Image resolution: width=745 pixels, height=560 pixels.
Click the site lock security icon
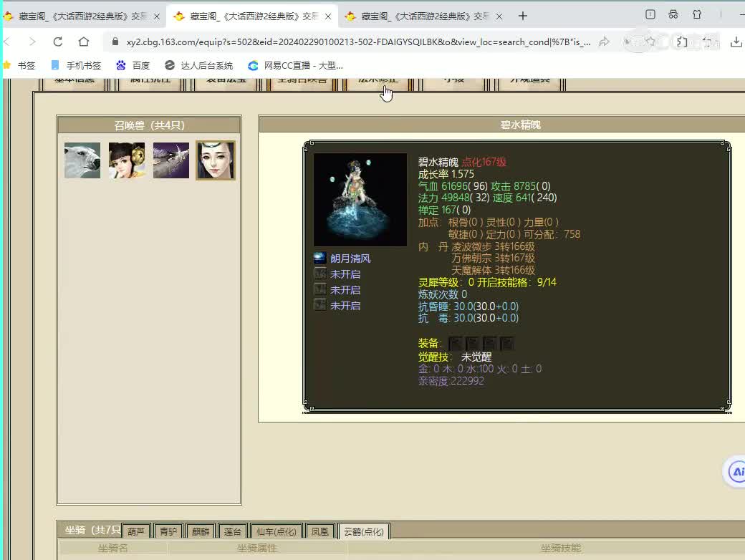(x=115, y=42)
